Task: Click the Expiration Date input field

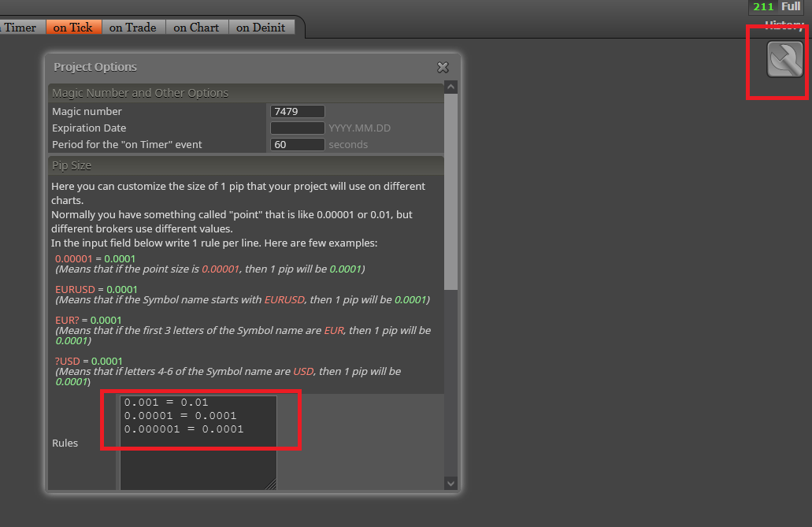Action: click(297, 128)
